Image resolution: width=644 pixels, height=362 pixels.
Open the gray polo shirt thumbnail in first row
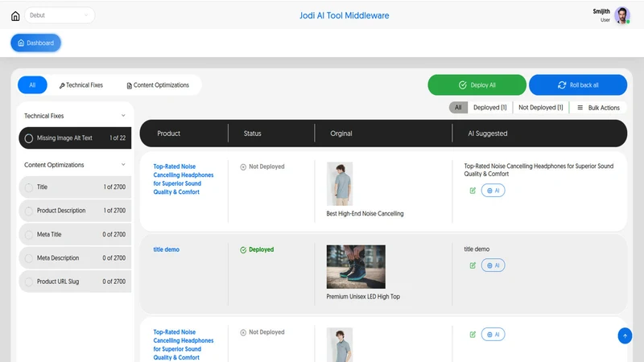pos(340,183)
